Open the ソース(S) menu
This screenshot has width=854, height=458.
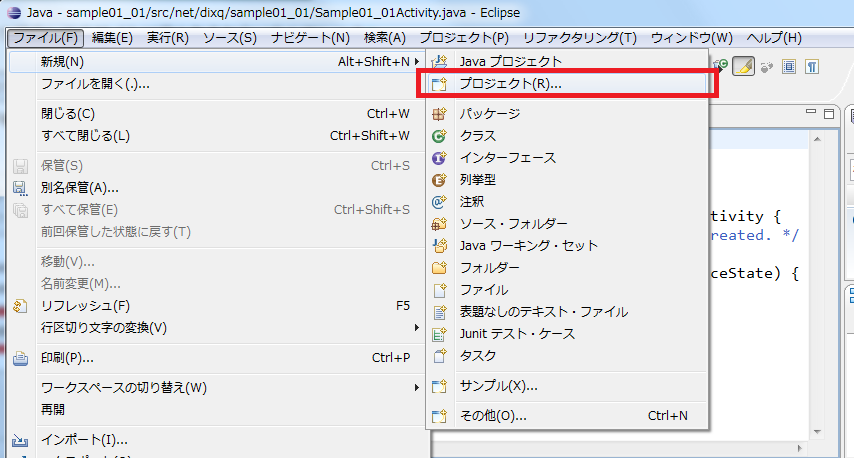(230, 38)
